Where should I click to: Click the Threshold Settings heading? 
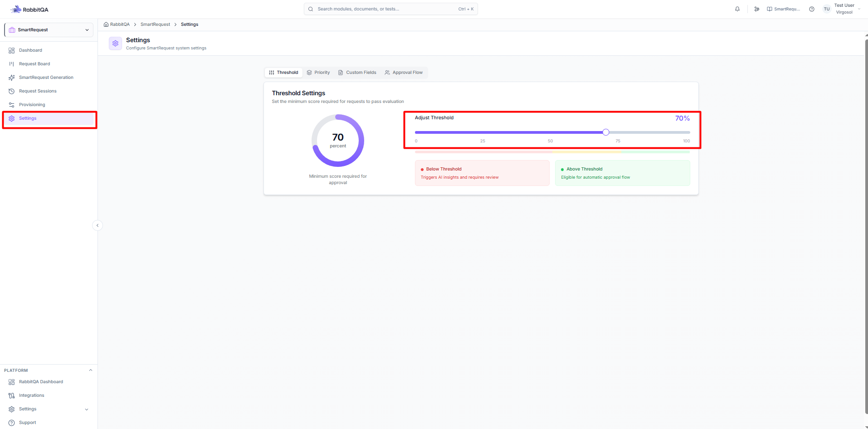pyautogui.click(x=298, y=93)
